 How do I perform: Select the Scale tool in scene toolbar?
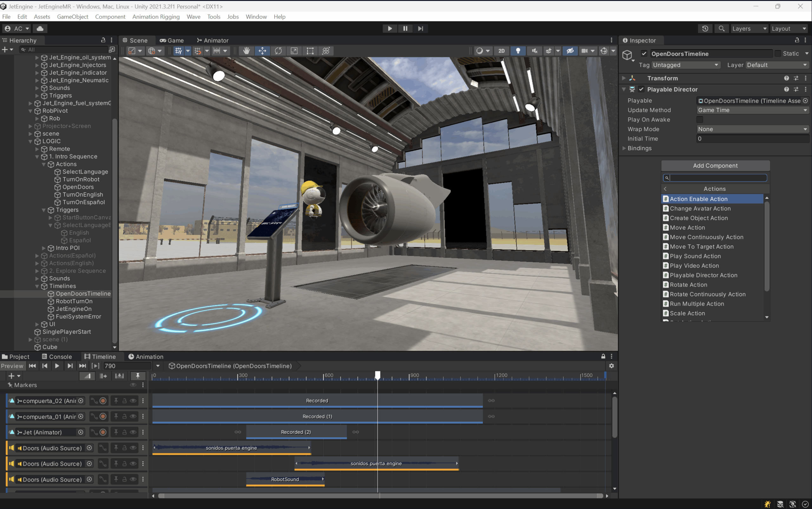[294, 51]
